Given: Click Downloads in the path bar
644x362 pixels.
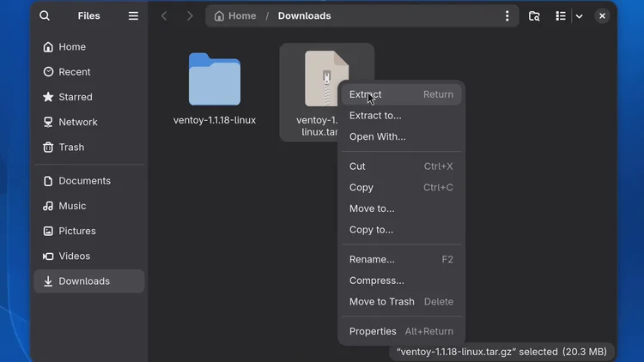Looking at the screenshot, I should pos(304,16).
